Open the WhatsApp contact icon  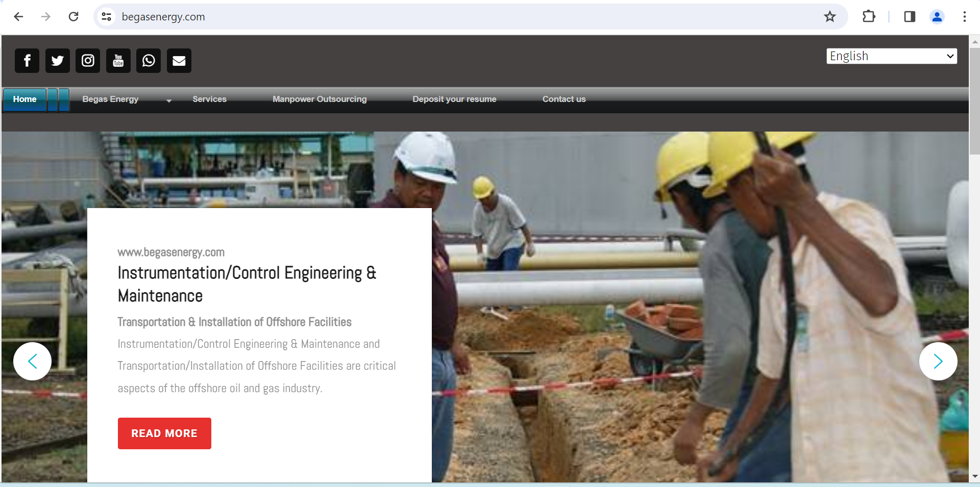pyautogui.click(x=149, y=61)
